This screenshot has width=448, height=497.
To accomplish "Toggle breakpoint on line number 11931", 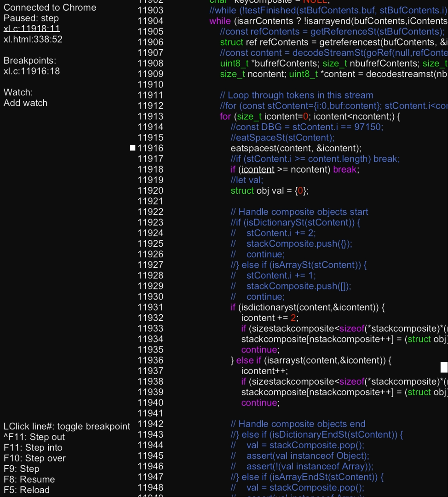I will pyautogui.click(x=150, y=307).
